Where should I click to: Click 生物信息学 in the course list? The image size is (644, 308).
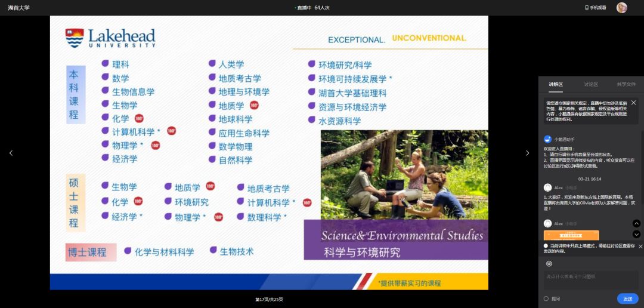click(x=134, y=92)
